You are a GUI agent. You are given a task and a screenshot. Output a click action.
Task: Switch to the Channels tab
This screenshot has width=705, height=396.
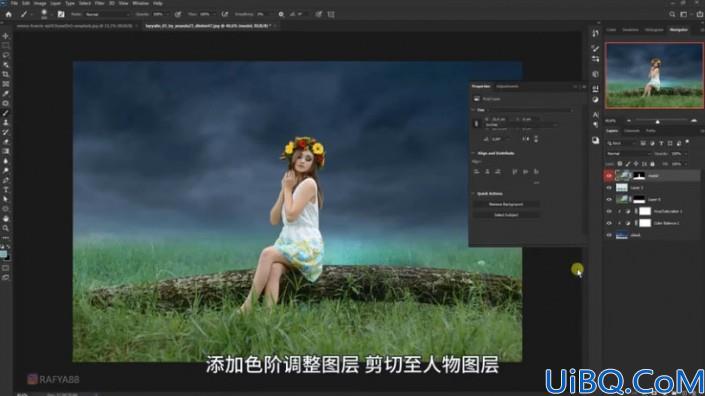pyautogui.click(x=631, y=131)
